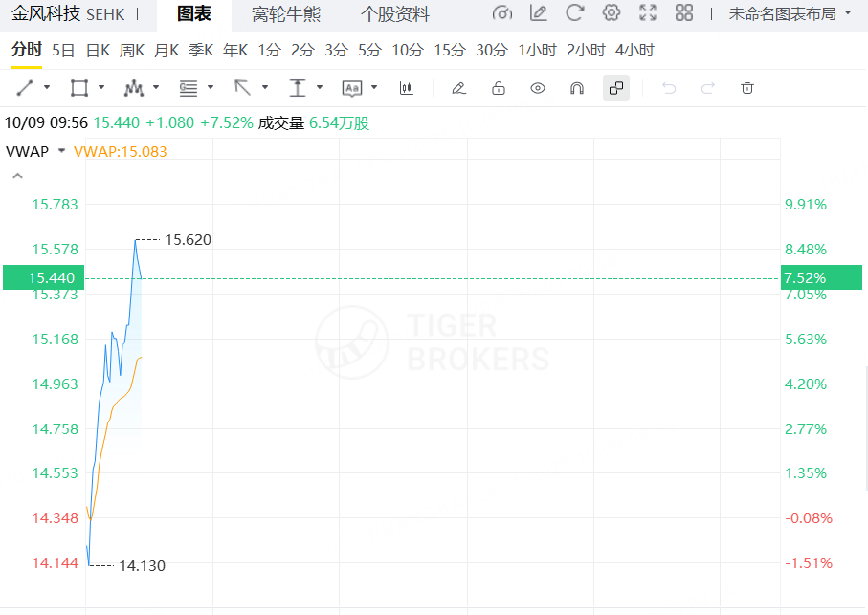Select the rectangle shape tool
The image size is (868, 615).
(x=79, y=88)
